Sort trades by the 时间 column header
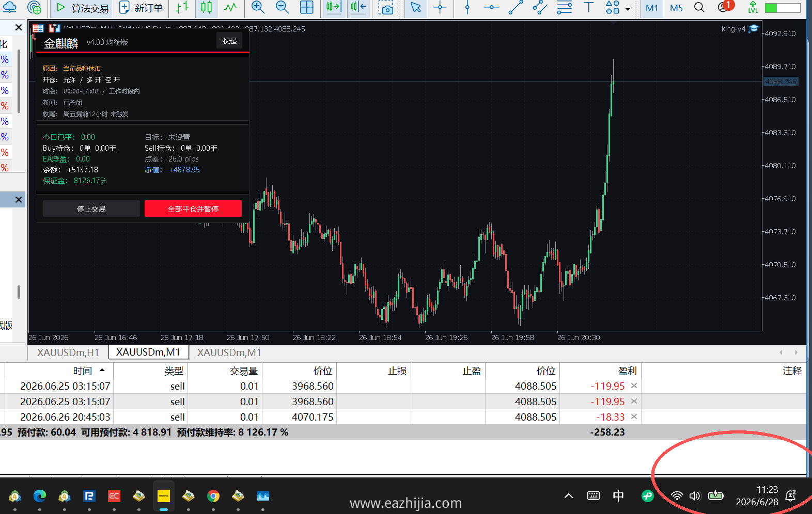 click(x=82, y=371)
